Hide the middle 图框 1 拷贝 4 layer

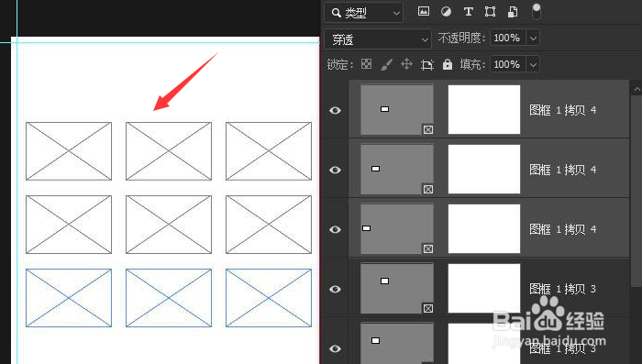(335, 170)
